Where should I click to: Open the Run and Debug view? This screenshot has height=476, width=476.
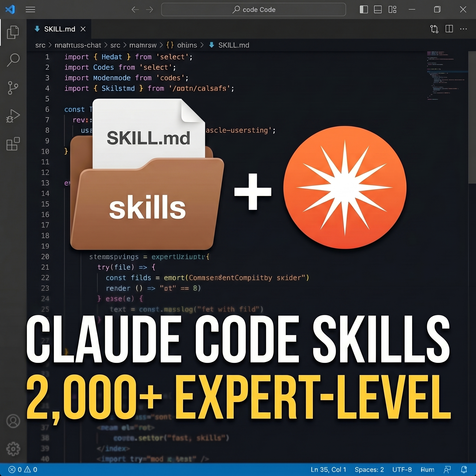[13, 116]
